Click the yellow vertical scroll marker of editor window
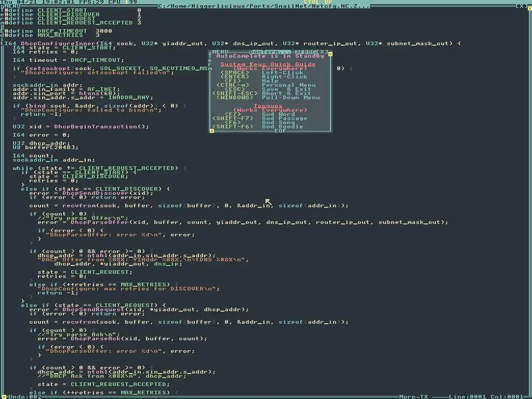This screenshot has width=532, height=399. tap(529, 8)
